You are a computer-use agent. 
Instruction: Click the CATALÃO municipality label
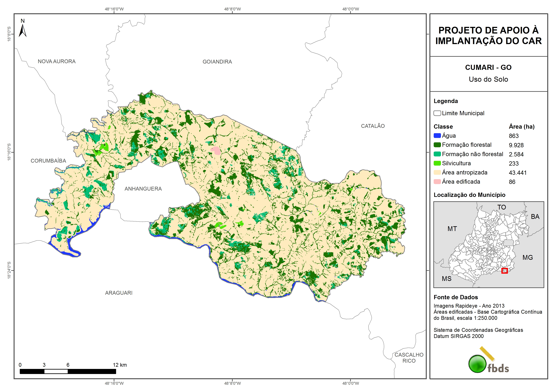tap(373, 126)
